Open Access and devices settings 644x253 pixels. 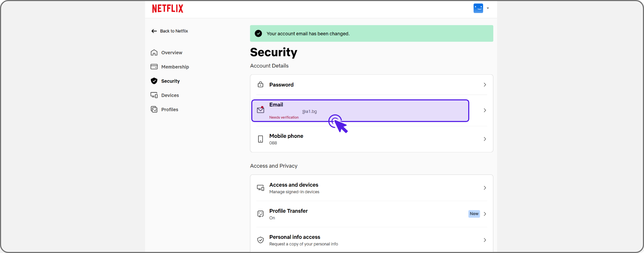[x=371, y=188]
